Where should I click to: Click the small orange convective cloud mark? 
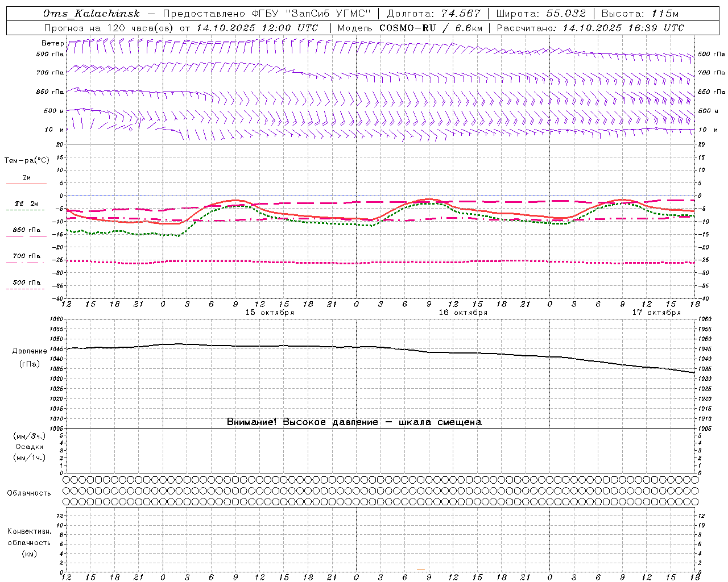[421, 569]
